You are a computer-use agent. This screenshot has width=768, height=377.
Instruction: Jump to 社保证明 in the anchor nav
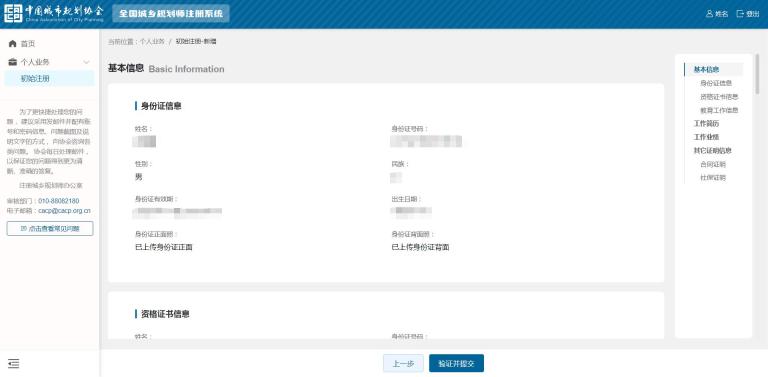point(713,177)
